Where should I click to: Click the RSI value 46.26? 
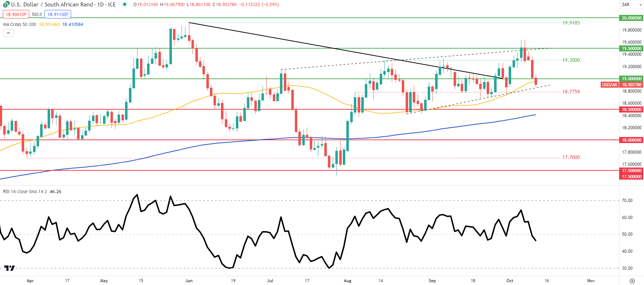point(55,192)
